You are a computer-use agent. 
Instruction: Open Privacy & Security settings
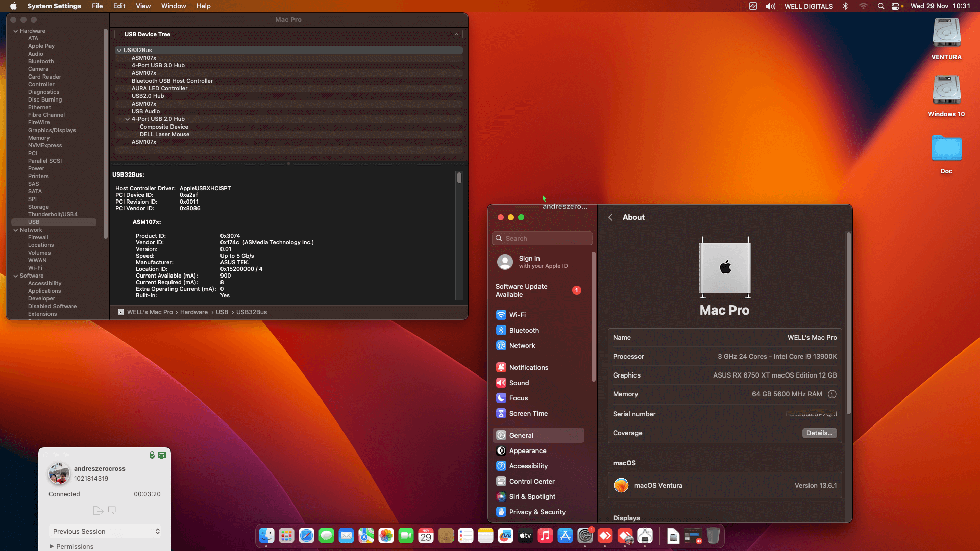point(537,512)
